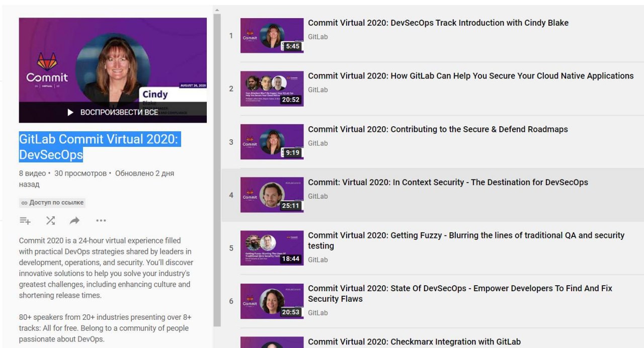Open video thumbnail with 20:53 duration
Screen dimensions: 644x348
coord(272,301)
